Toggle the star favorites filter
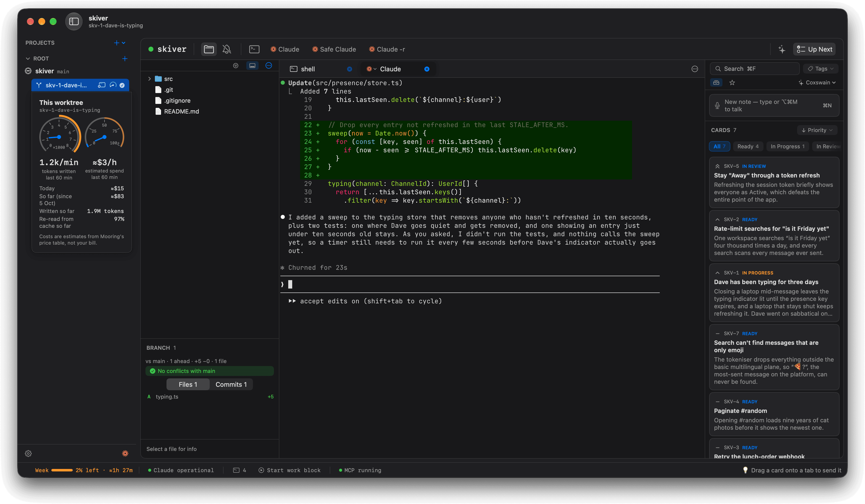Viewport: 865px width, 504px height. [732, 83]
